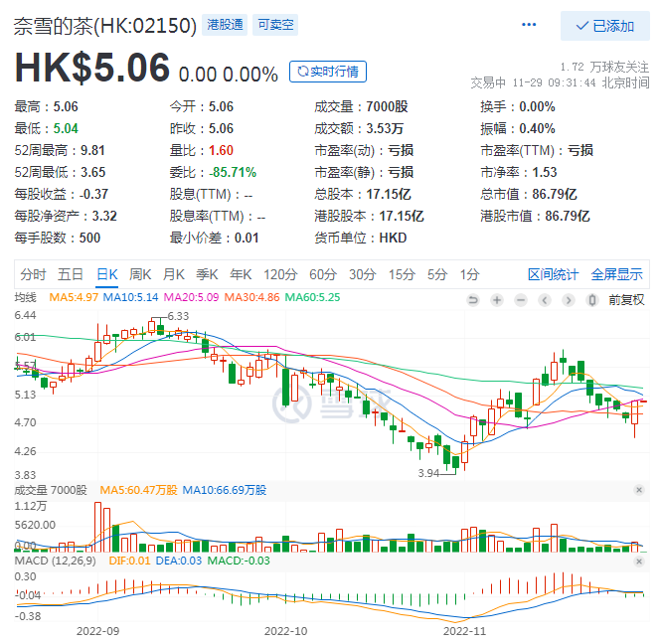Select the 周K chart tab
The image size is (661, 644).
click(140, 275)
